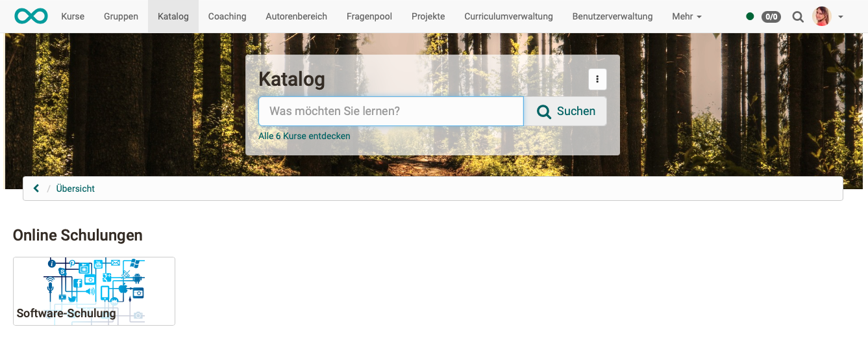Click the 'Katalog' title text
This screenshot has height=340, width=868.
point(291,79)
